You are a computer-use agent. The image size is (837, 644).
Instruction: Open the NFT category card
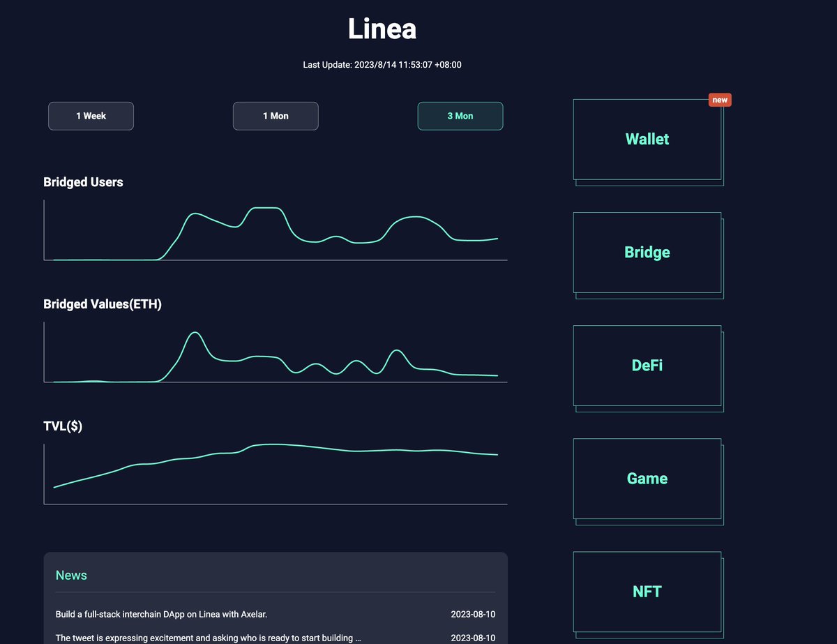coord(647,592)
